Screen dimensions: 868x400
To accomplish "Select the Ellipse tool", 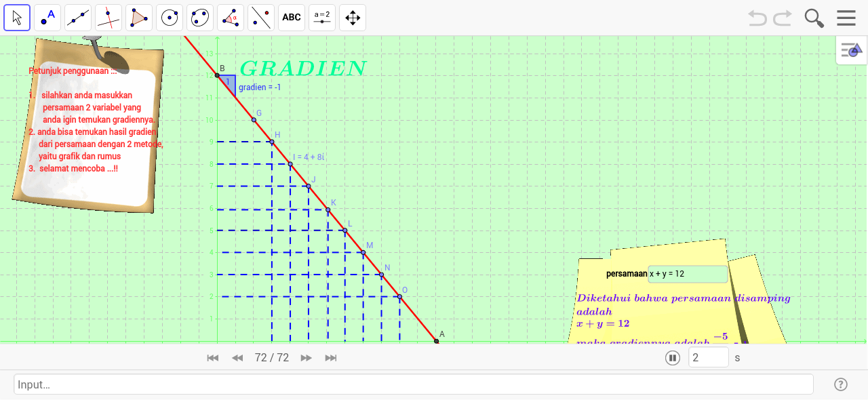I will point(200,18).
